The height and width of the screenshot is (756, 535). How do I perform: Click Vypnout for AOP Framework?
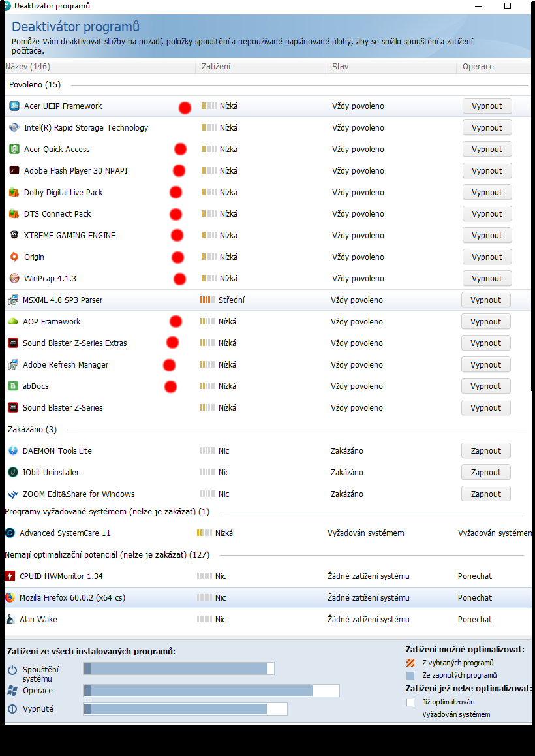coord(485,322)
